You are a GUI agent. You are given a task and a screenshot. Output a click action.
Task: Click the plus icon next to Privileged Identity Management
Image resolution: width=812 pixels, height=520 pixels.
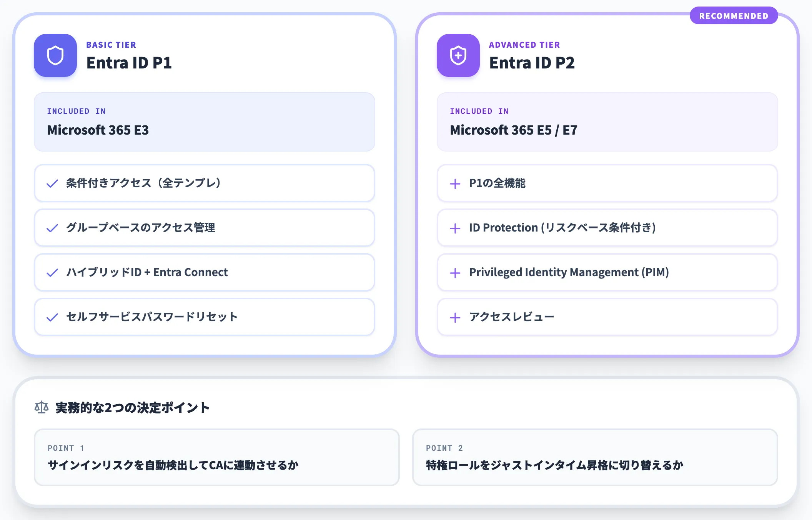pos(455,273)
